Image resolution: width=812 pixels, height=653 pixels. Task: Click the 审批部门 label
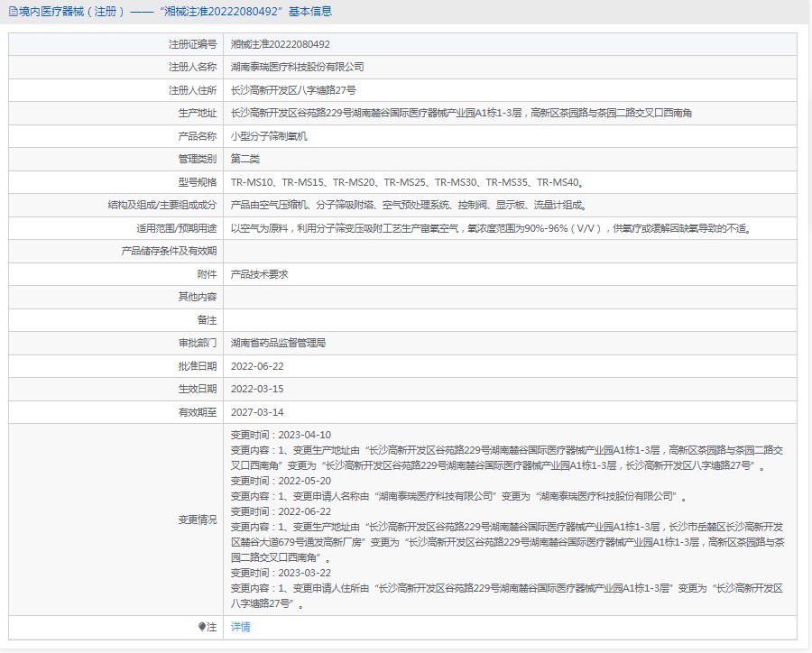pos(198,343)
